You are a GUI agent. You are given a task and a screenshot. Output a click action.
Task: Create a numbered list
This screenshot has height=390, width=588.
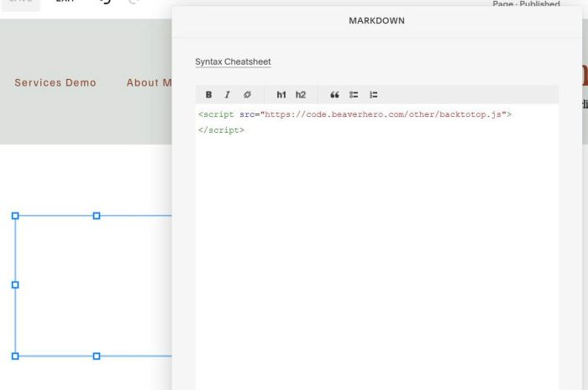click(374, 95)
